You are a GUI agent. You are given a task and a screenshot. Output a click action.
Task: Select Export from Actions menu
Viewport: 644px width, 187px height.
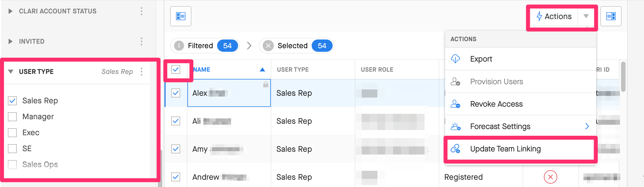pos(520,59)
